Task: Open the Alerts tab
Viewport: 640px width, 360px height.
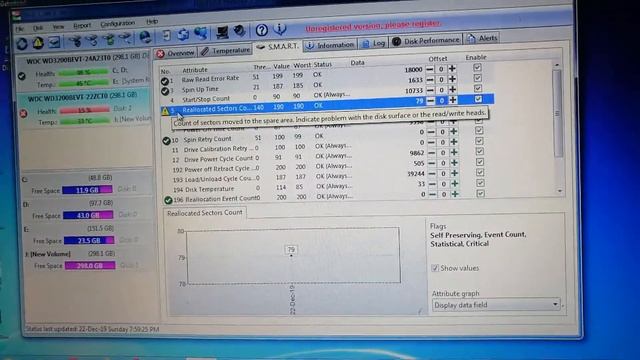Action: [x=482, y=38]
